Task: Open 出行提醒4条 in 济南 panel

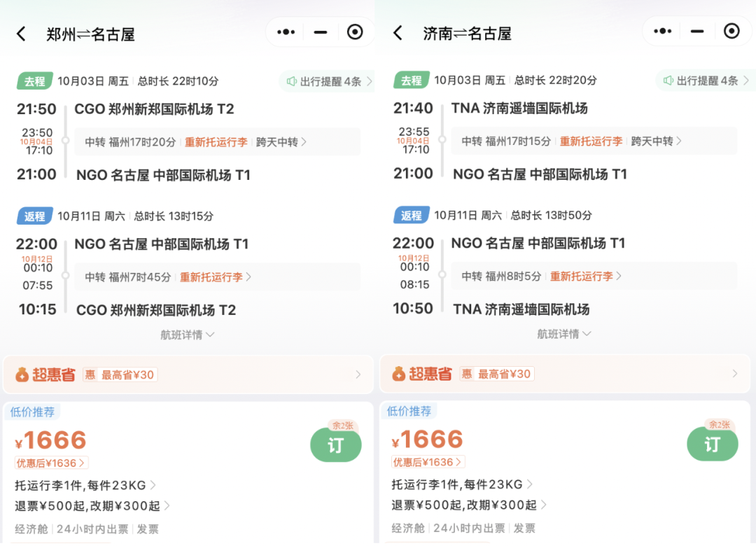Action: pos(704,80)
